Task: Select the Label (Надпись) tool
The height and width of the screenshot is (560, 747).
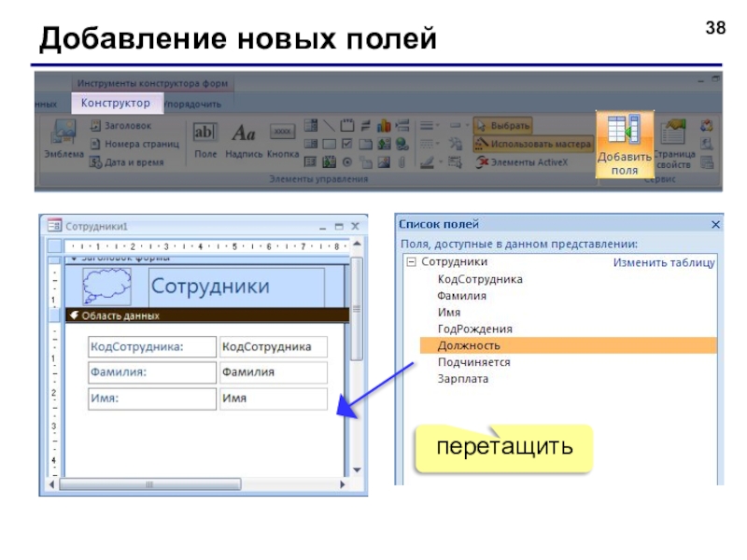Action: (244, 139)
